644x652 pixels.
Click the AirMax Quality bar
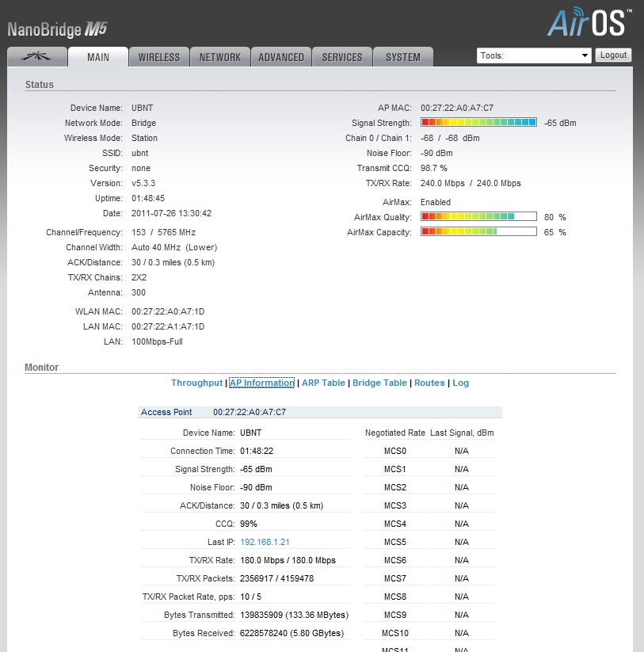click(478, 216)
